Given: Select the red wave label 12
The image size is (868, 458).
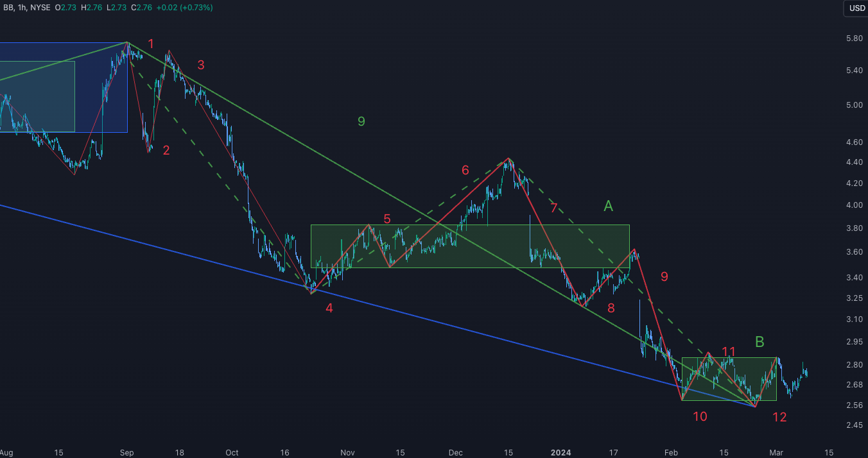Looking at the screenshot, I should click(x=779, y=417).
